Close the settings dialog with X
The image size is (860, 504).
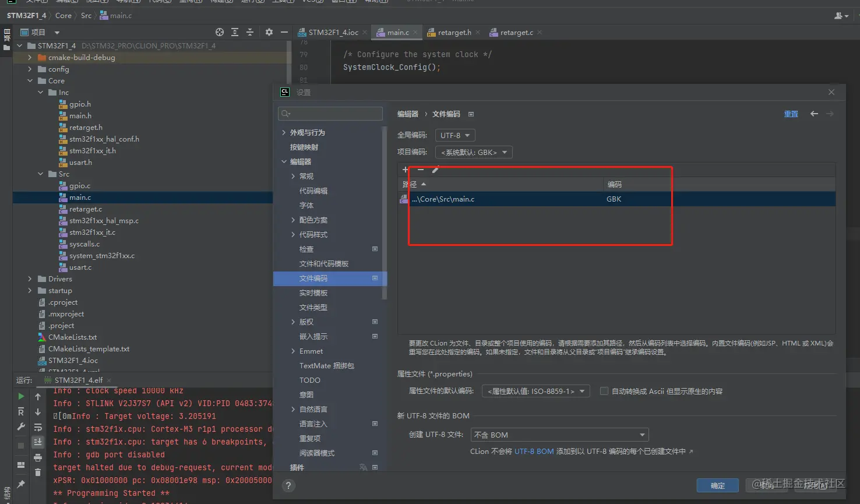click(x=831, y=92)
